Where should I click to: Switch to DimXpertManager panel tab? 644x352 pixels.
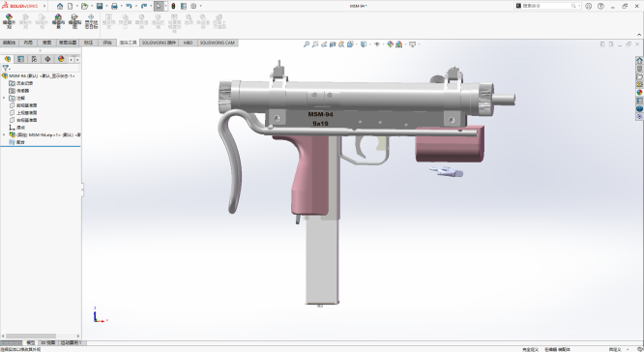click(x=47, y=59)
